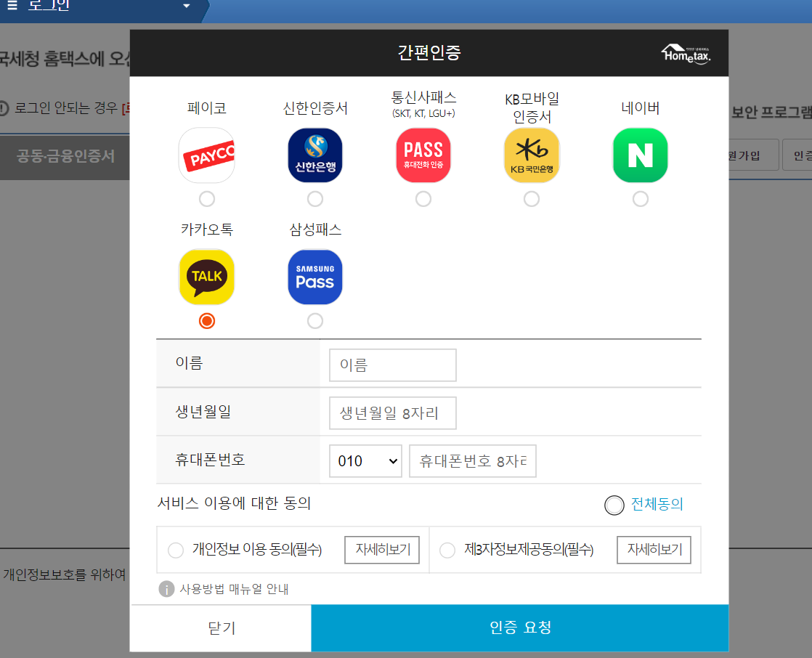The width and height of the screenshot is (812, 658).
Task: Click the 카카오톡 label text
Action: pyautogui.click(x=206, y=230)
